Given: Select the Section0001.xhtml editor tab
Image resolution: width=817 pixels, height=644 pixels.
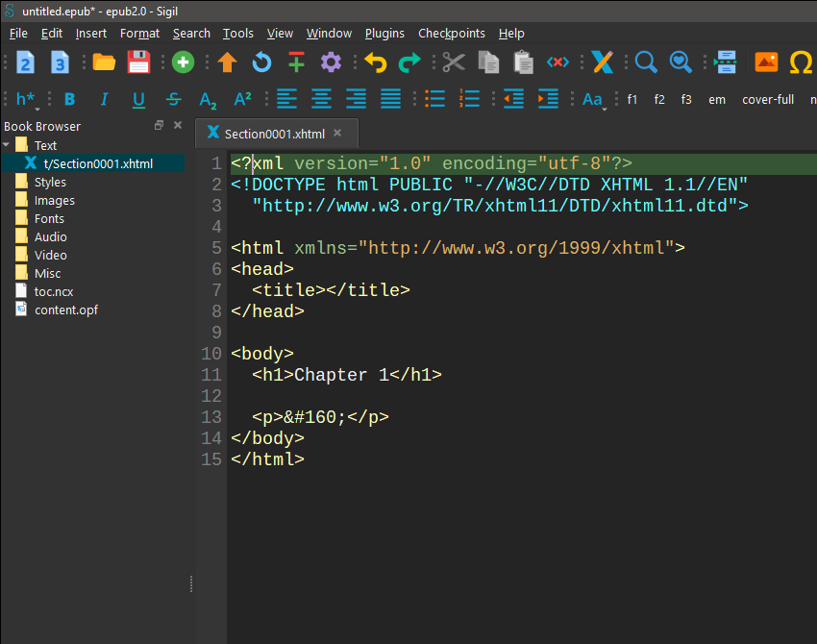Looking at the screenshot, I should pyautogui.click(x=274, y=134).
